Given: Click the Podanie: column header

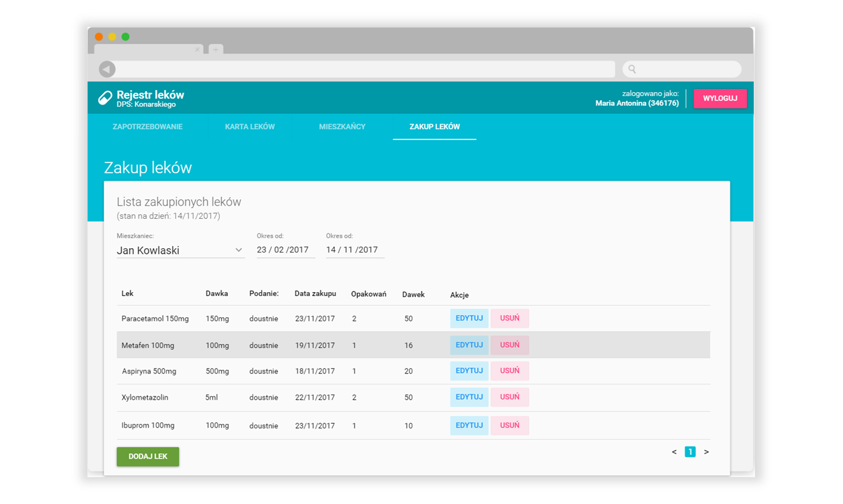Looking at the screenshot, I should [264, 293].
